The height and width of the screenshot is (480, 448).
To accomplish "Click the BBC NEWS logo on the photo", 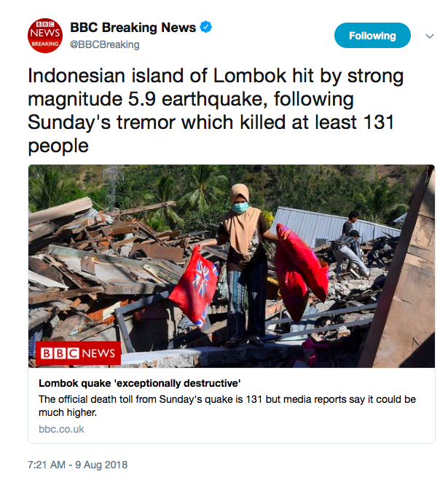I will pos(79,353).
